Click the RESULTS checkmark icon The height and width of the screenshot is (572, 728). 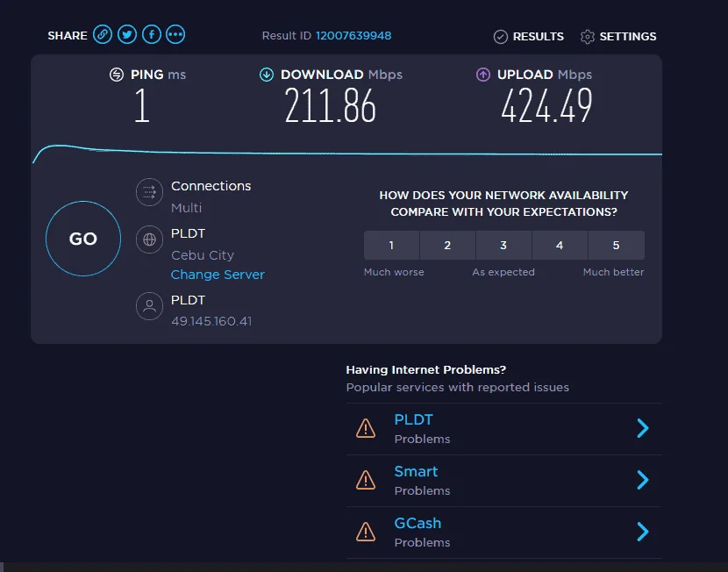[x=501, y=37]
